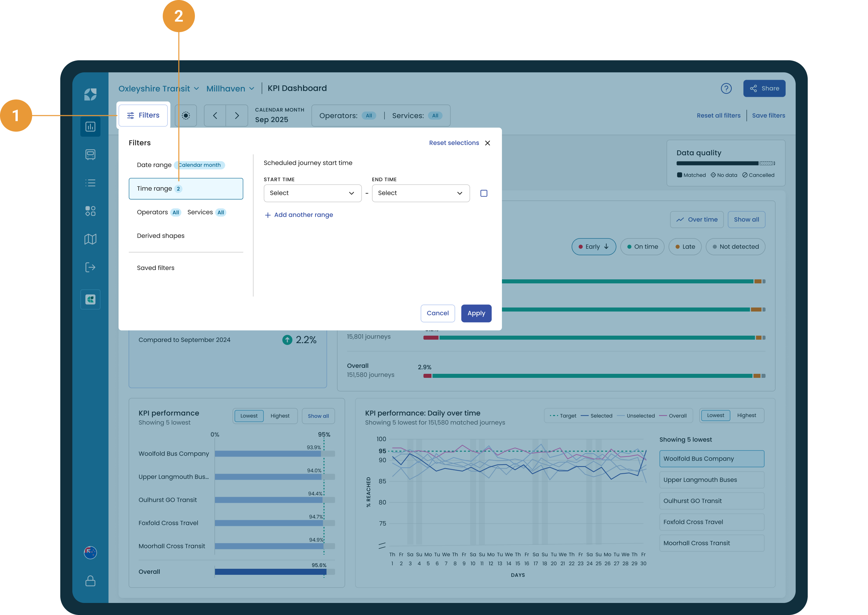
Task: Go to previous calendar month arrow
Action: click(215, 116)
